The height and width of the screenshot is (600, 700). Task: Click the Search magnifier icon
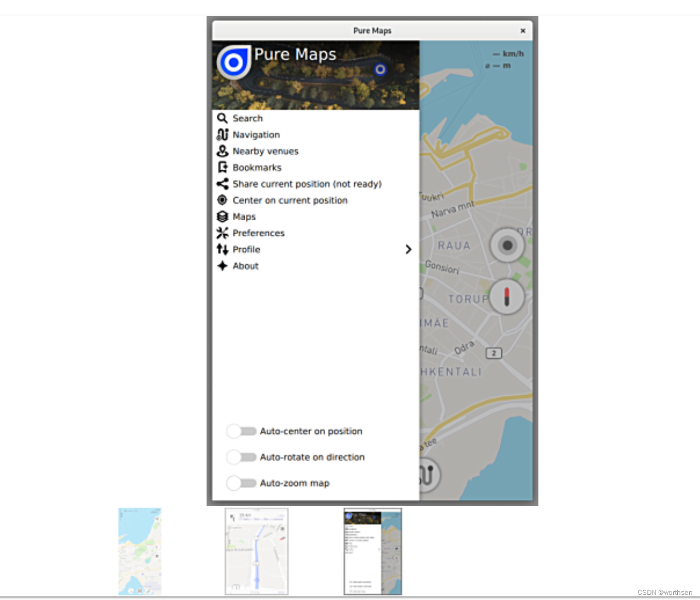[222, 118]
